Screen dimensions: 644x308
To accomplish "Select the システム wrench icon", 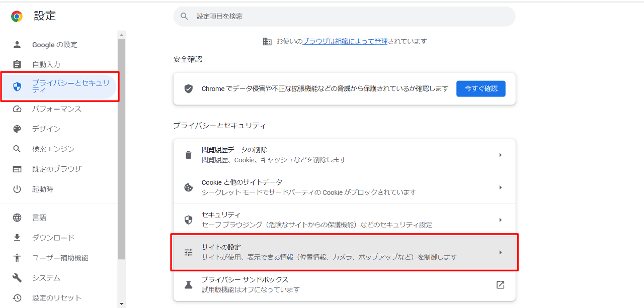I will click(17, 277).
